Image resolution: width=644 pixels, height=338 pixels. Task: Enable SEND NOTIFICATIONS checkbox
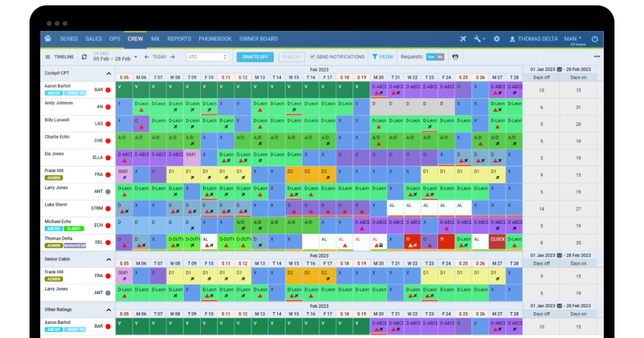(x=313, y=56)
